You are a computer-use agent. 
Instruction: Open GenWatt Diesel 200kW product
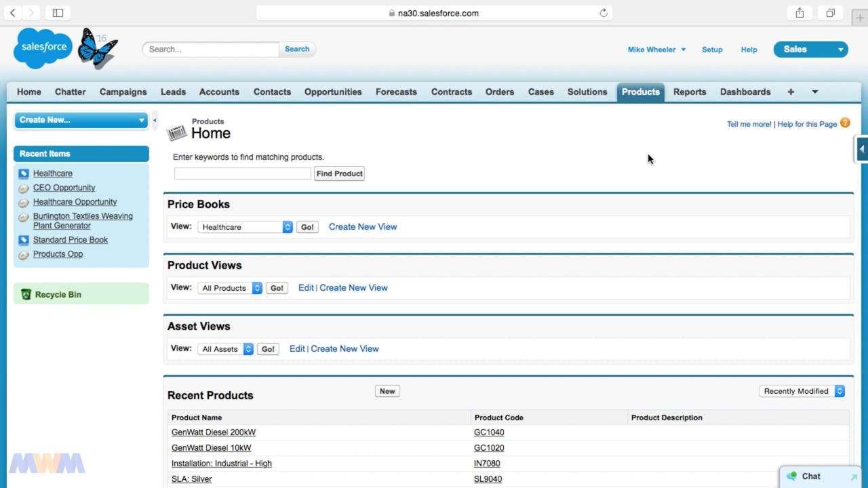(214, 432)
